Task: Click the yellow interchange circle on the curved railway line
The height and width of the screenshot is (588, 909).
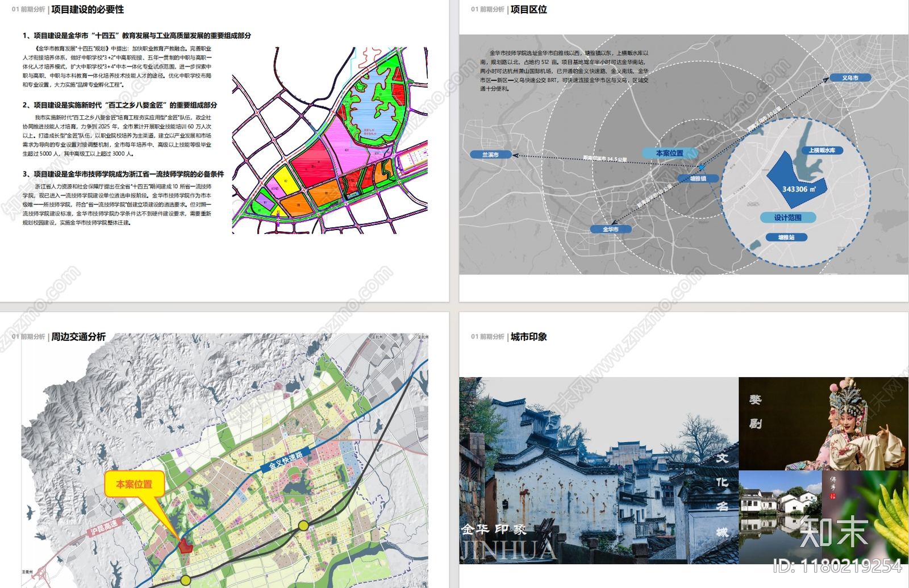Action: 304,526
